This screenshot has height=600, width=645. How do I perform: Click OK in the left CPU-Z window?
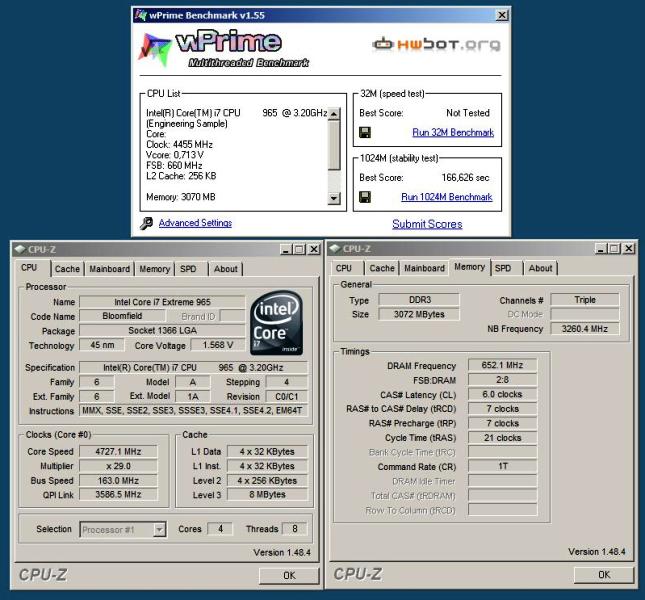tap(289, 575)
